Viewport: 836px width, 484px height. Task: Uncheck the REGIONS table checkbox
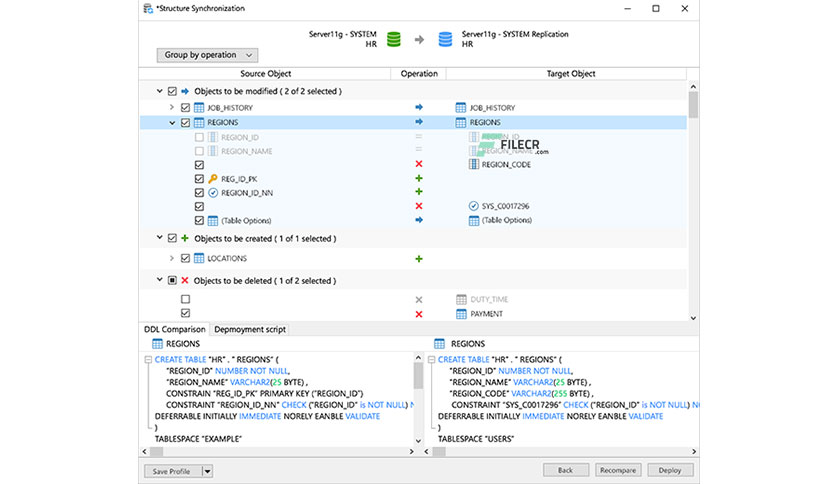[185, 123]
